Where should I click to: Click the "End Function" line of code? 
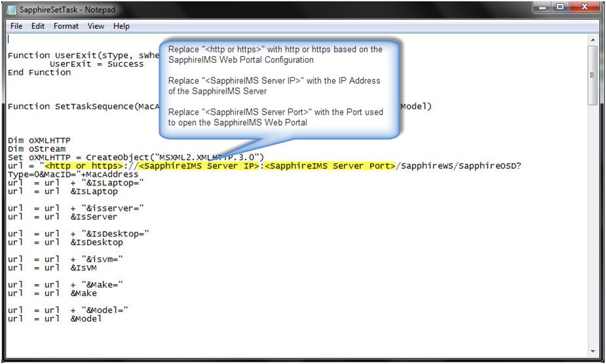pyautogui.click(x=39, y=73)
